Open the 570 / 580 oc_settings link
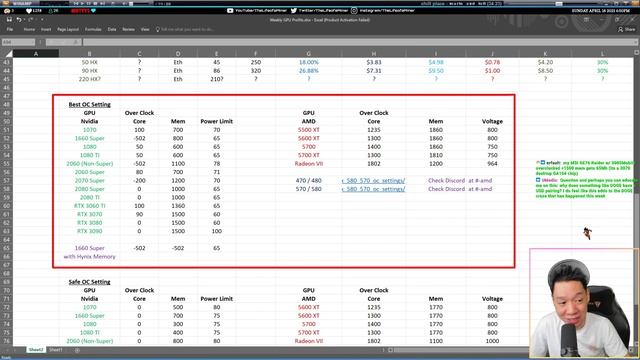640x360 pixels. pyautogui.click(x=373, y=189)
